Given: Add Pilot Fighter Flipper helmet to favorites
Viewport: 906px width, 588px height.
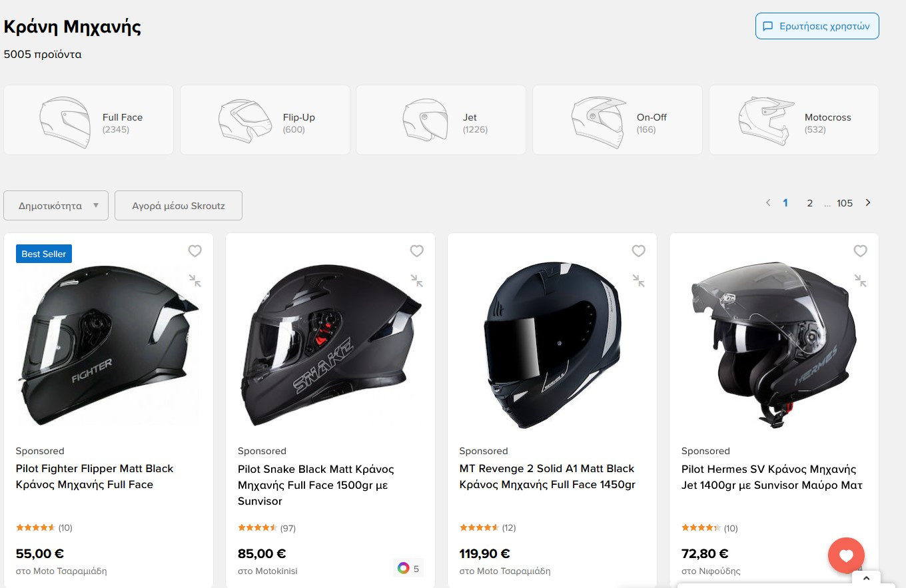Looking at the screenshot, I should 195,251.
